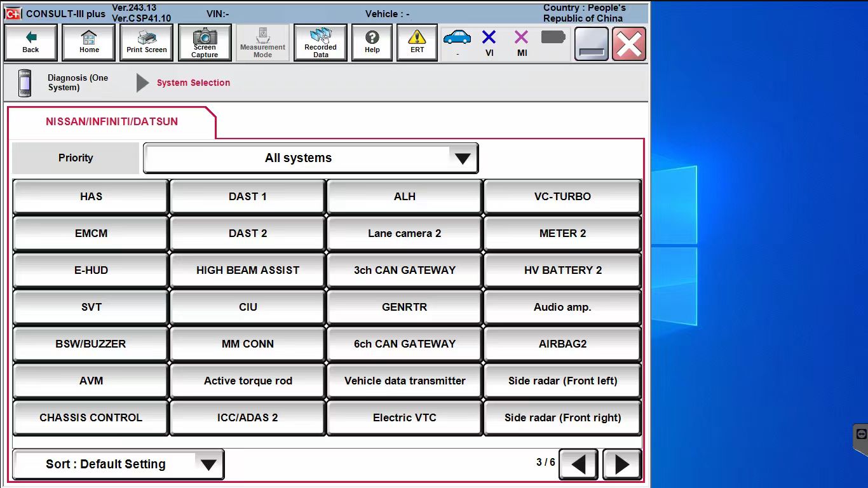This screenshot has width=868, height=488.
Task: Select the DAST 2 system
Action: 248,234
